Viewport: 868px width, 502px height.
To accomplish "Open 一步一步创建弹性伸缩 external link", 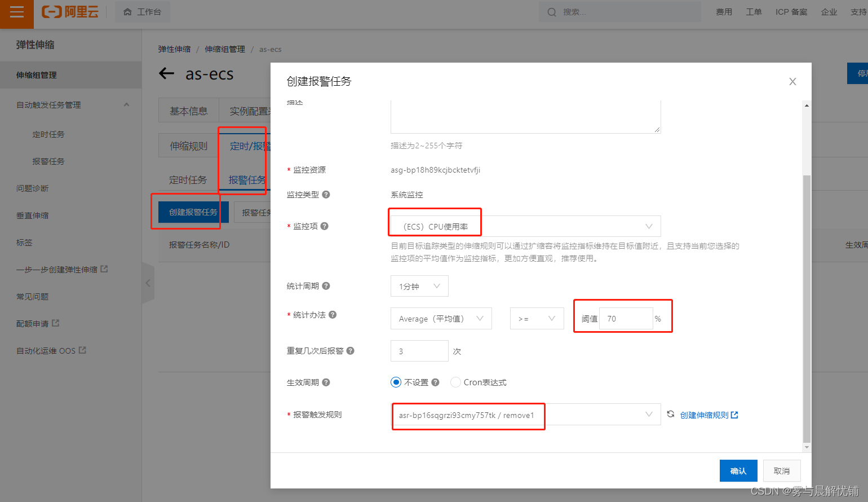I will [62, 270].
